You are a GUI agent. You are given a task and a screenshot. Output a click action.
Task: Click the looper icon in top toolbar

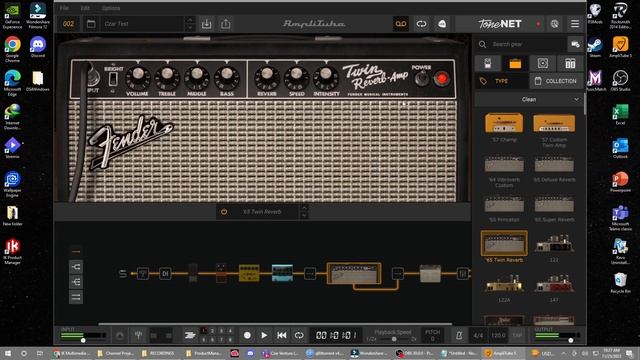421,24
